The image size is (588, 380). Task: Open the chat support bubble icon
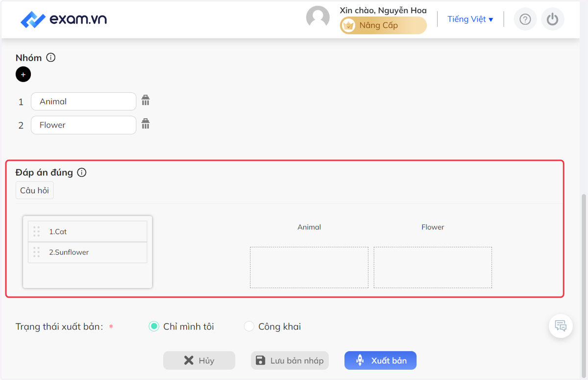(x=561, y=326)
